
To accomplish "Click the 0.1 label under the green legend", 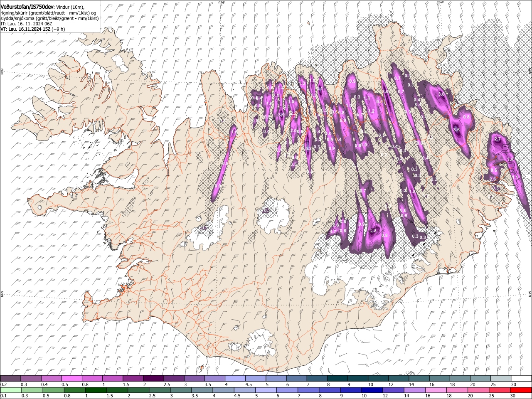I will pos(3,396).
